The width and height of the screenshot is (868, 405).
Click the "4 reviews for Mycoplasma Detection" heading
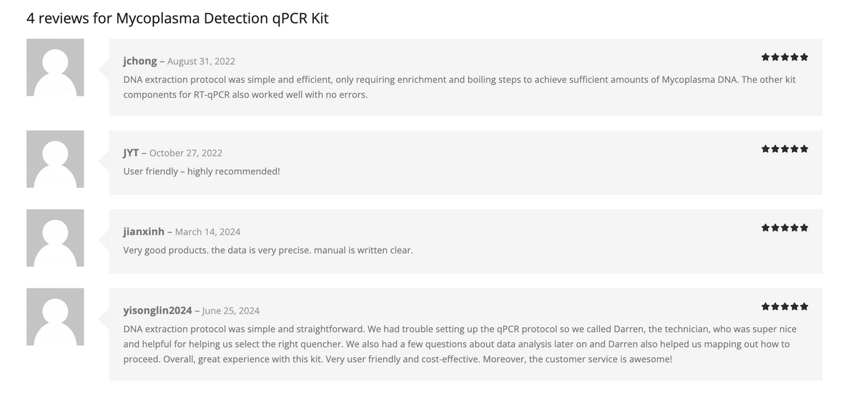tap(177, 18)
